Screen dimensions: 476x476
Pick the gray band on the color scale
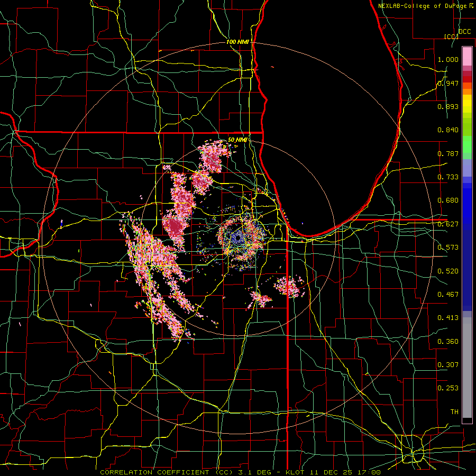[x=467, y=368]
